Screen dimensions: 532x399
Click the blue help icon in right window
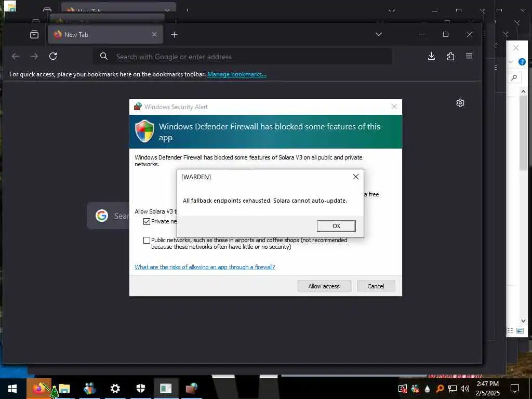(x=522, y=62)
